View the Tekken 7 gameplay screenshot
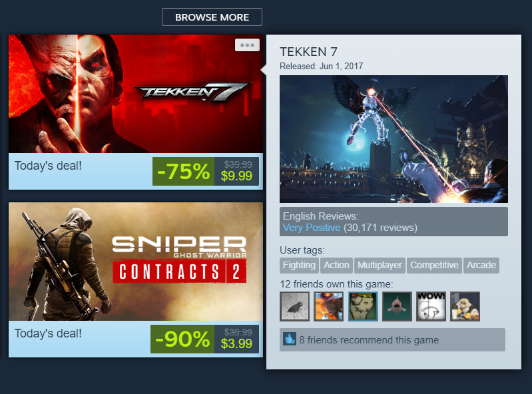 pyautogui.click(x=394, y=139)
